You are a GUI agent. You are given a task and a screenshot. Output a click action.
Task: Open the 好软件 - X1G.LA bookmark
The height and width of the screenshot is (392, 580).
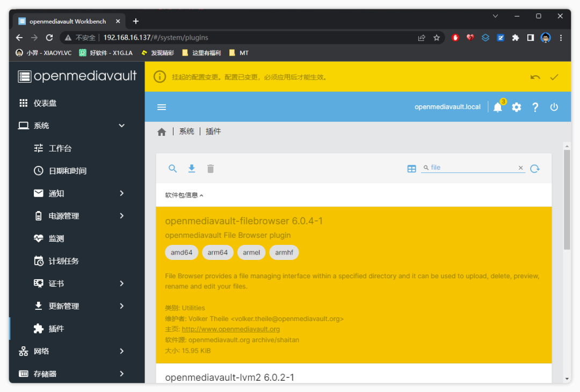click(x=106, y=53)
